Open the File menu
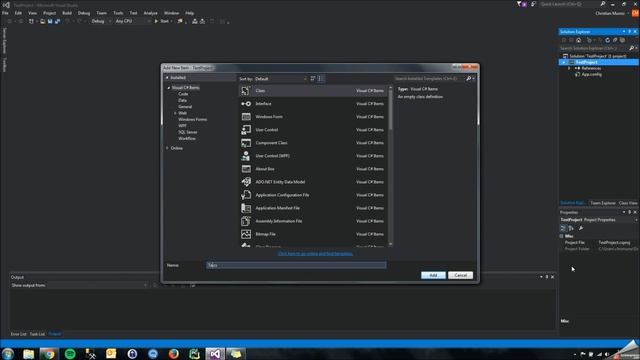Image resolution: width=640 pixels, height=360 pixels. coord(5,13)
